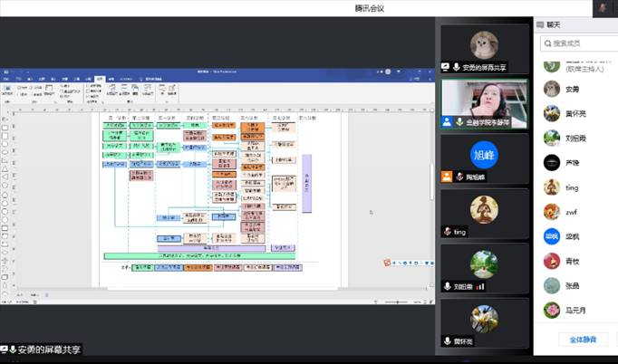Click 芦隆's black avatar in member list

(551, 163)
